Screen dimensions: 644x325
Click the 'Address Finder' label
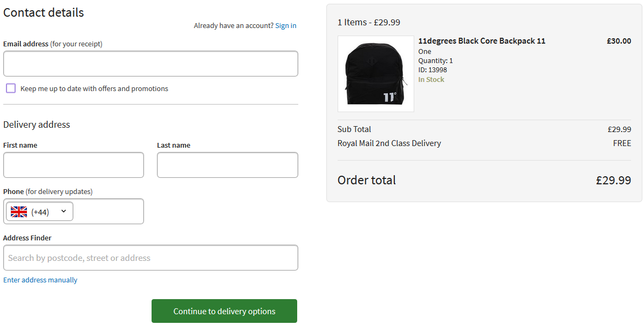click(28, 238)
